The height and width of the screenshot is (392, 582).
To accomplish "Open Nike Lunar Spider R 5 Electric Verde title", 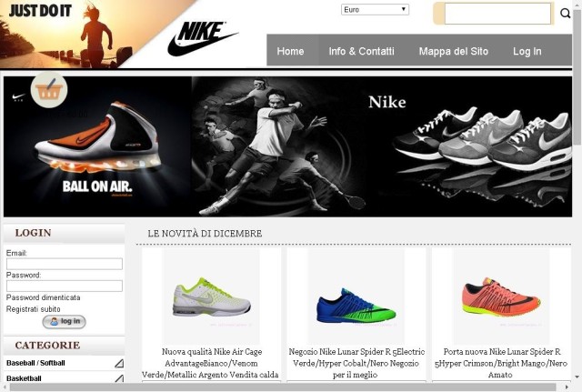I will (x=356, y=363).
